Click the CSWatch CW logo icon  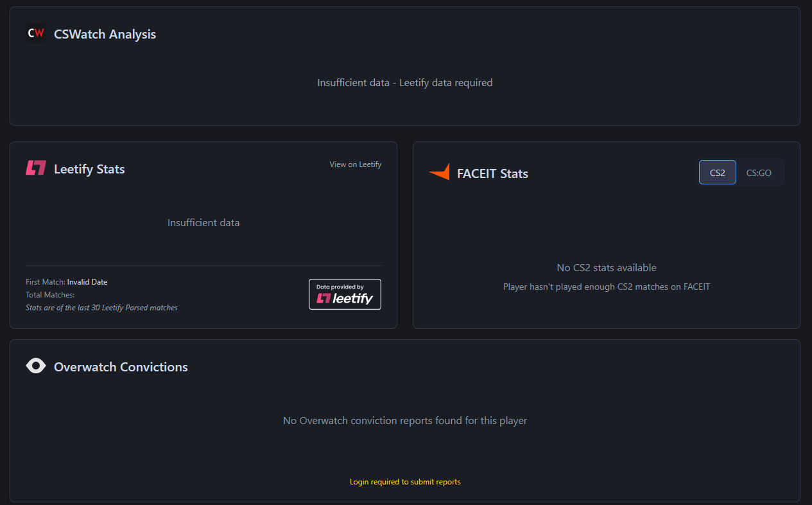(x=36, y=33)
